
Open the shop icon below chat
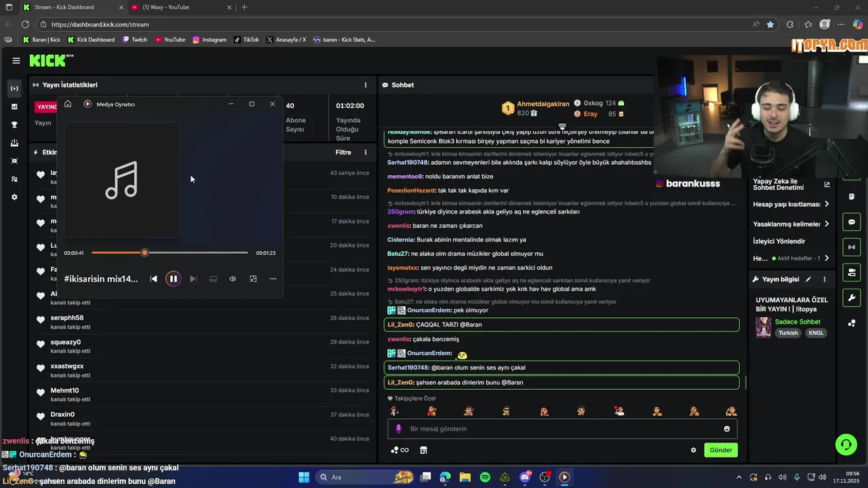coord(423,450)
